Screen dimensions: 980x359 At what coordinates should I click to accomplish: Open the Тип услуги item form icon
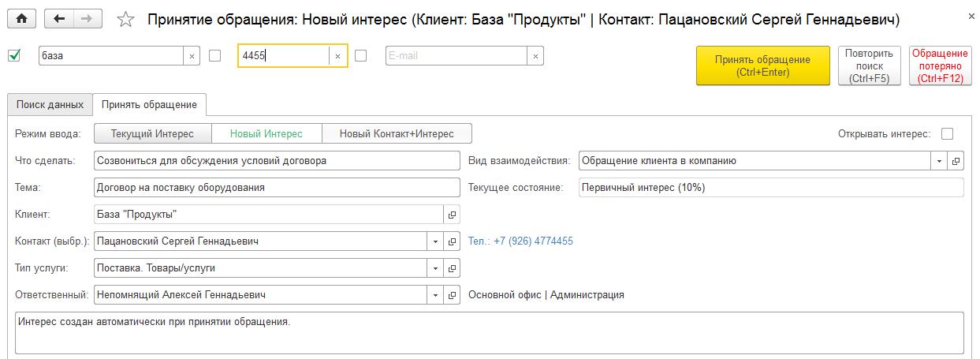pyautogui.click(x=453, y=268)
